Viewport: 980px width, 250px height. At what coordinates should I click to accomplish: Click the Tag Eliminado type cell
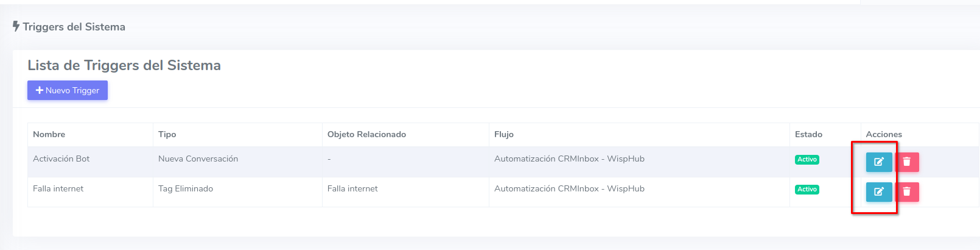click(x=186, y=188)
